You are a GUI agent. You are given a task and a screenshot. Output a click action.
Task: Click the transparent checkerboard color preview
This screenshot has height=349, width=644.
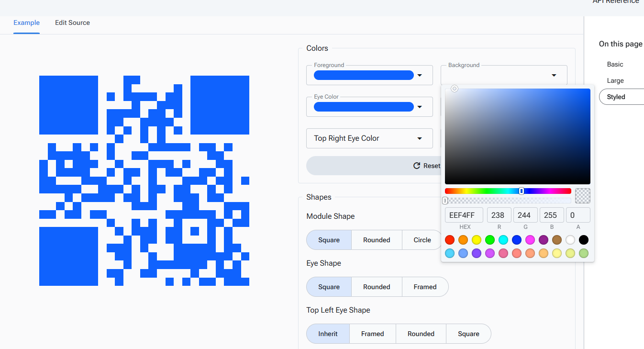pyautogui.click(x=582, y=195)
